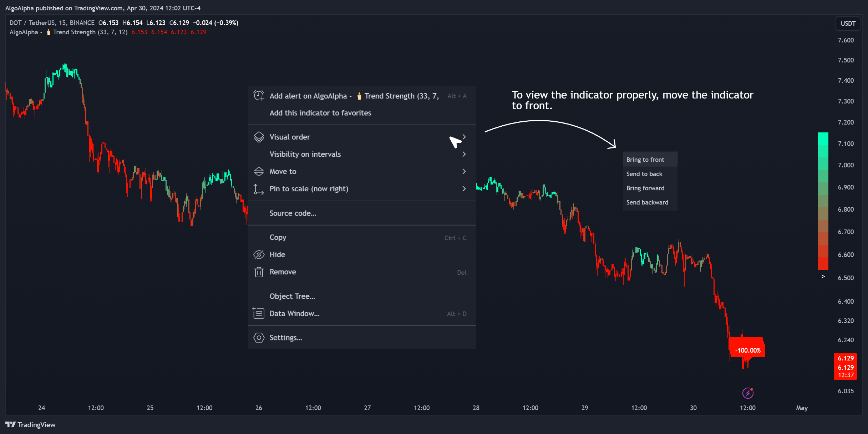
Task: Choose Remove in the context menu
Action: (x=361, y=272)
